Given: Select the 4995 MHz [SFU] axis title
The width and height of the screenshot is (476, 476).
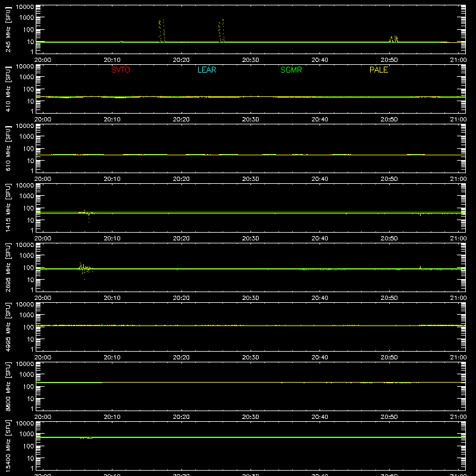Looking at the screenshot, I should point(8,327).
